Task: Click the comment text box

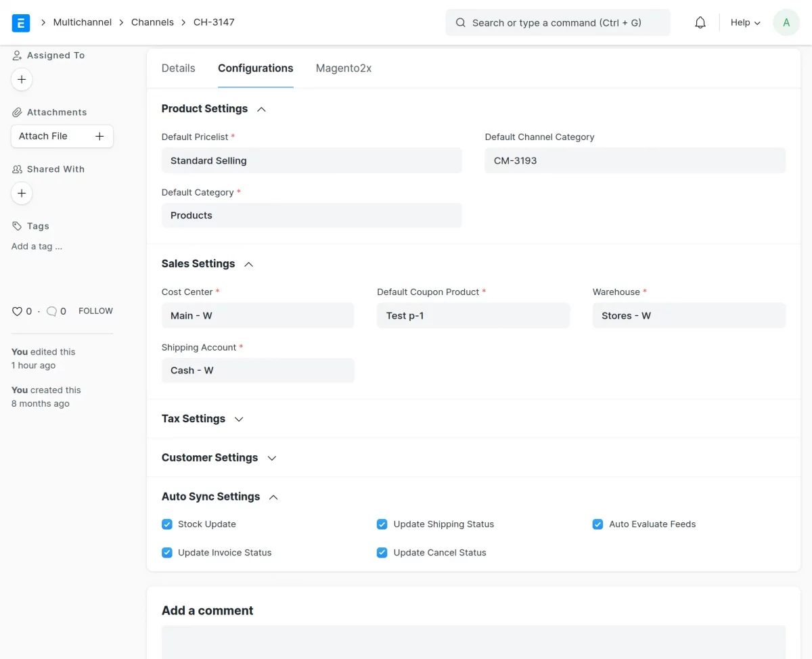Action: coord(474,646)
